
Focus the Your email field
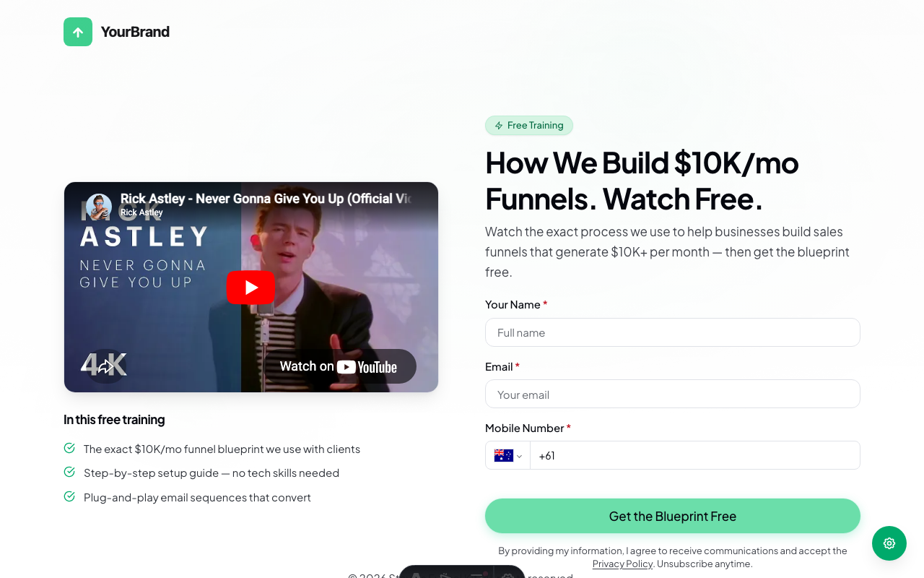(673, 394)
